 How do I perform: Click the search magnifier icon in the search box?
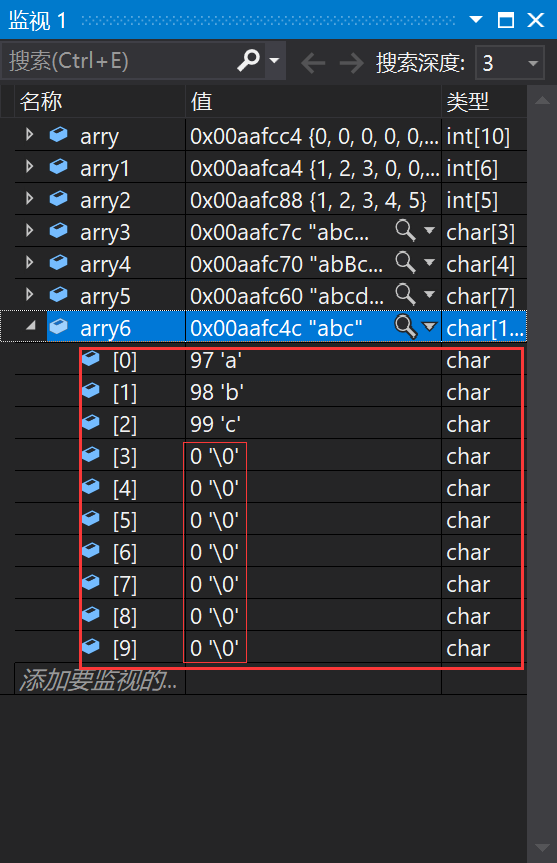tap(248, 60)
